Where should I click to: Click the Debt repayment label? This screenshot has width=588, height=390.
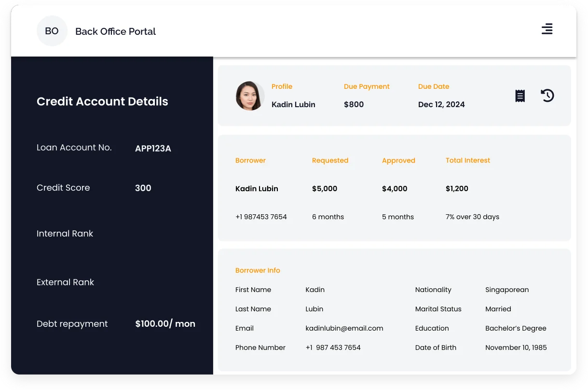72,324
